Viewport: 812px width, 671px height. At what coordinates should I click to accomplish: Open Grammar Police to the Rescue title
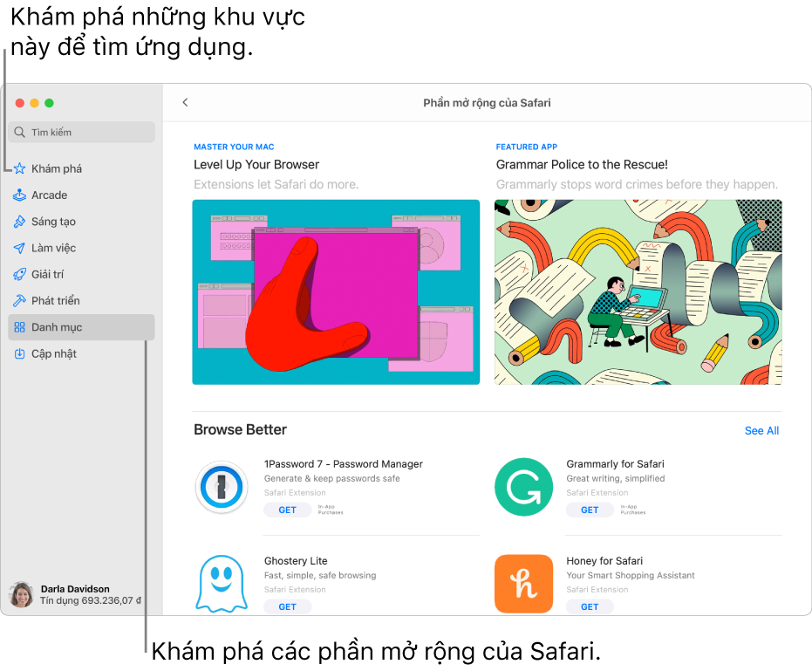coord(582,164)
